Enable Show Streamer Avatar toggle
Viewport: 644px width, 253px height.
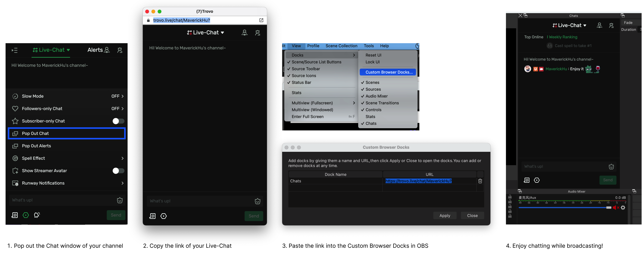click(x=118, y=171)
